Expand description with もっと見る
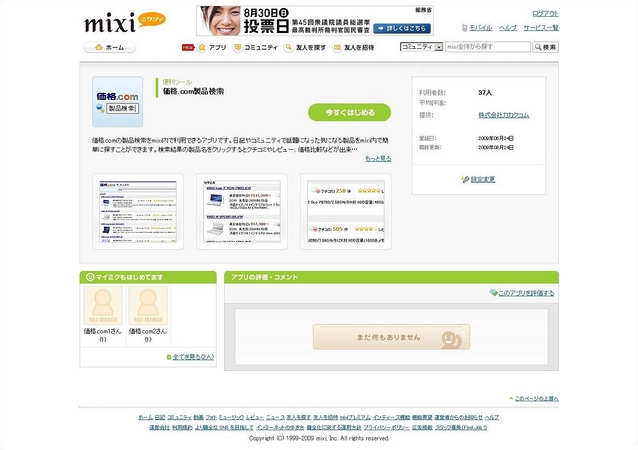The width and height of the screenshot is (638, 450). [378, 158]
